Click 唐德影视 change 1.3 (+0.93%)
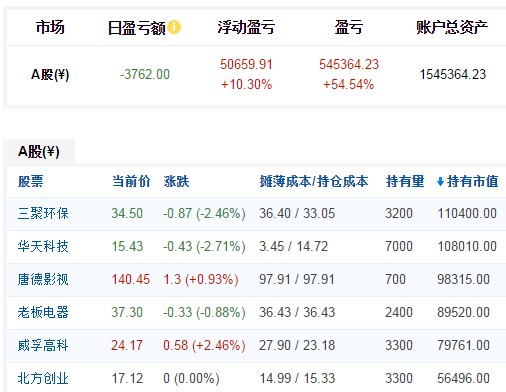 pyautogui.click(x=201, y=279)
